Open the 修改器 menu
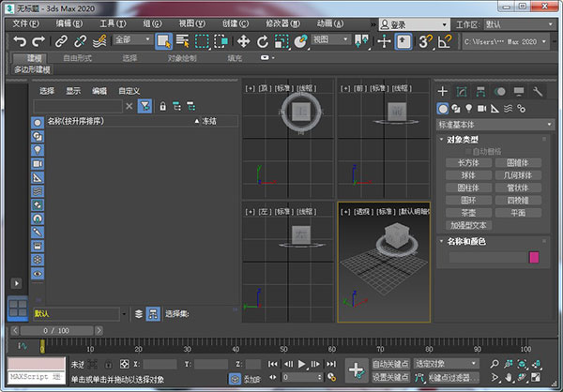This screenshot has height=392, width=563. click(281, 23)
